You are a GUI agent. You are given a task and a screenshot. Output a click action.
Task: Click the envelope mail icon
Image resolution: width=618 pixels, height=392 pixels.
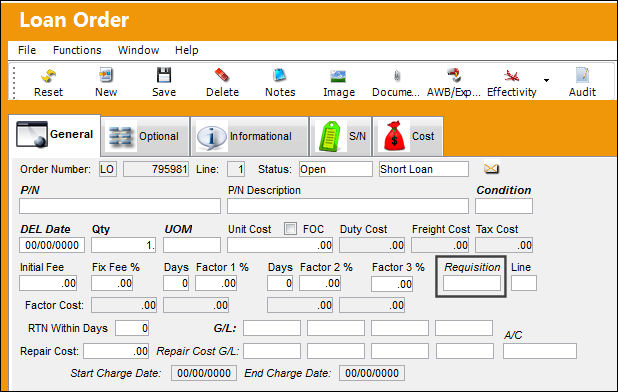(x=491, y=169)
